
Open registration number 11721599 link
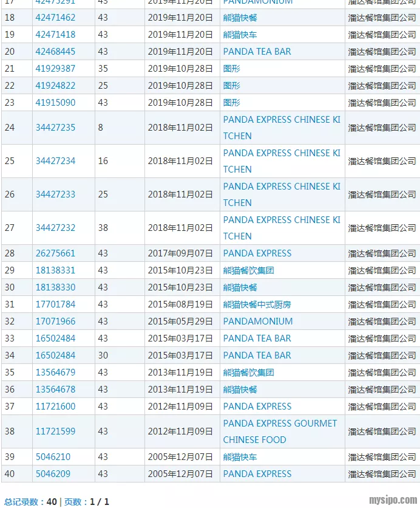coord(55,431)
